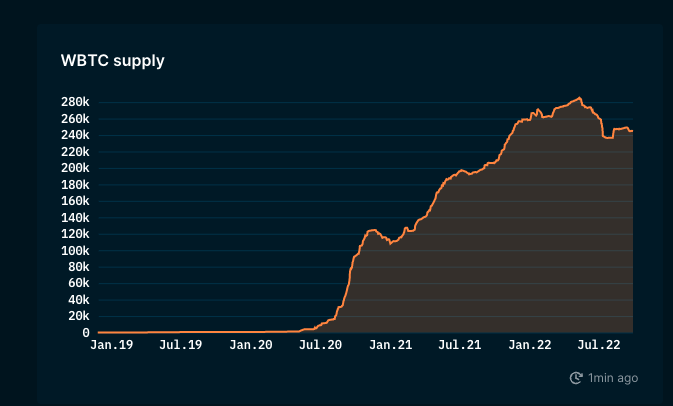The height and width of the screenshot is (406, 673).
Task: Select the 20k y-axis label
Action: click(78, 317)
